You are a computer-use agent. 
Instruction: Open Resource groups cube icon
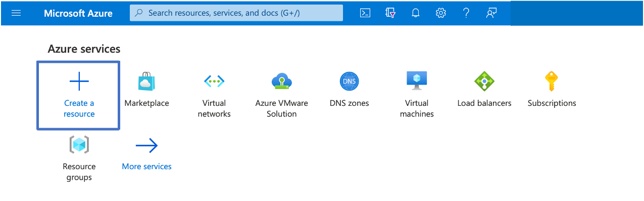(79, 145)
